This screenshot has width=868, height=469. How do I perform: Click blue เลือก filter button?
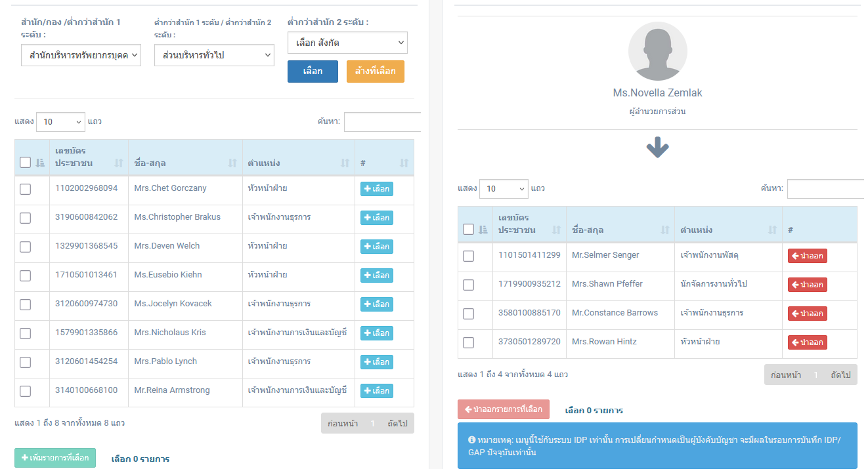click(313, 71)
